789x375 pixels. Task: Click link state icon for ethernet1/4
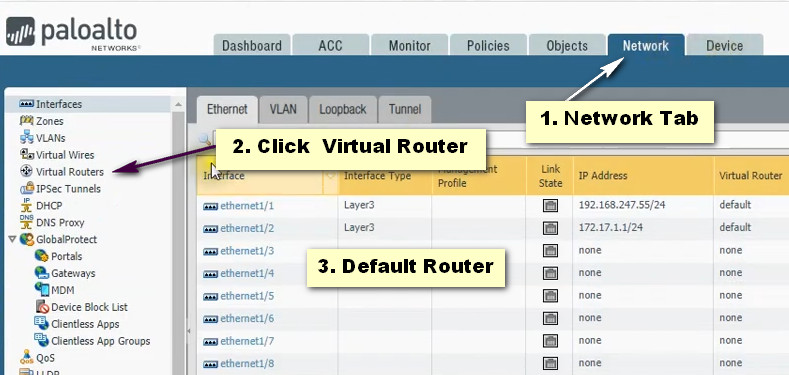pos(550,273)
